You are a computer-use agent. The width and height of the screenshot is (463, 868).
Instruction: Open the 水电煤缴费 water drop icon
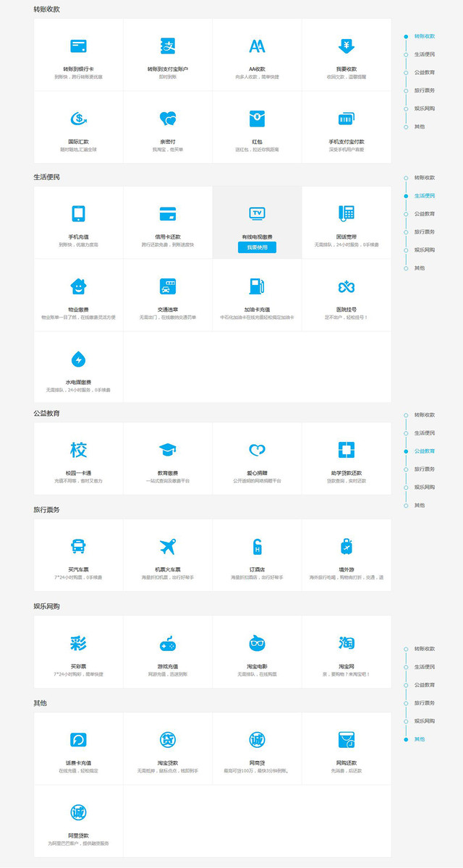pos(78,359)
